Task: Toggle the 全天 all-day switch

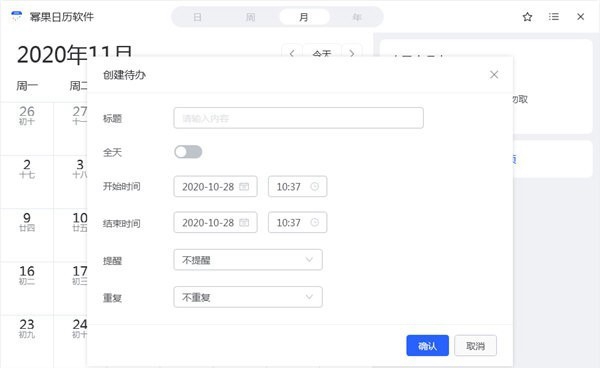Action: [188, 152]
